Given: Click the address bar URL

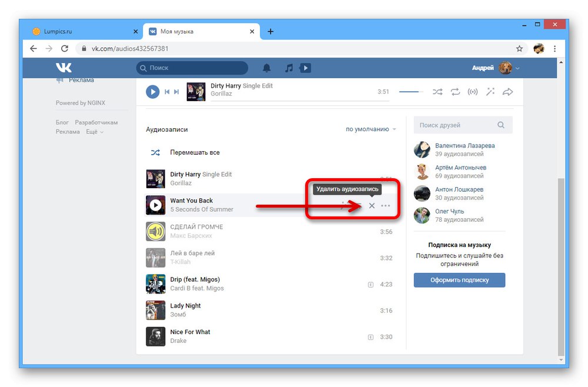Looking at the screenshot, I should click(x=130, y=48).
